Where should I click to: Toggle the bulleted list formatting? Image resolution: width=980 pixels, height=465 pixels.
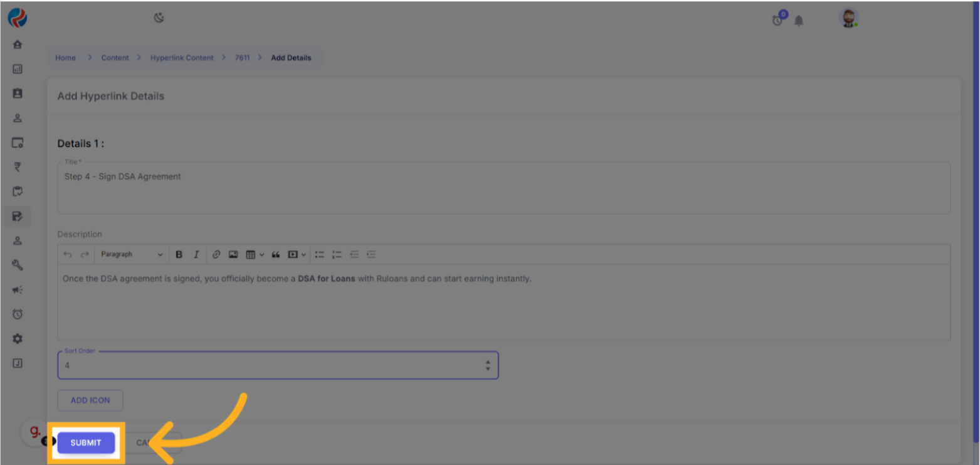(x=320, y=255)
